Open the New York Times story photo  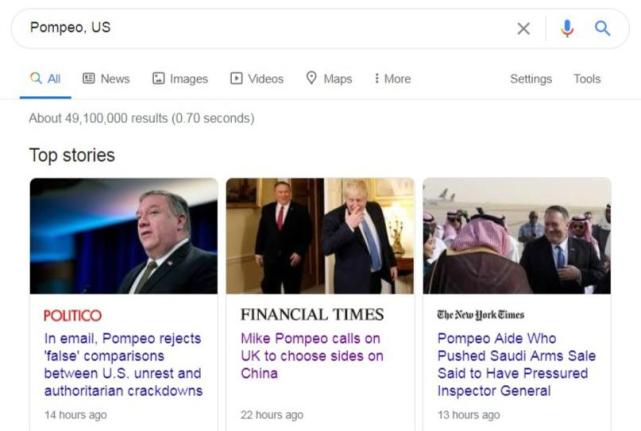point(516,235)
